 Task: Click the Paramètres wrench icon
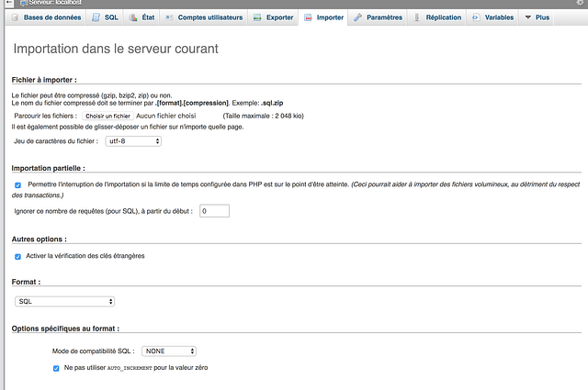pos(357,17)
